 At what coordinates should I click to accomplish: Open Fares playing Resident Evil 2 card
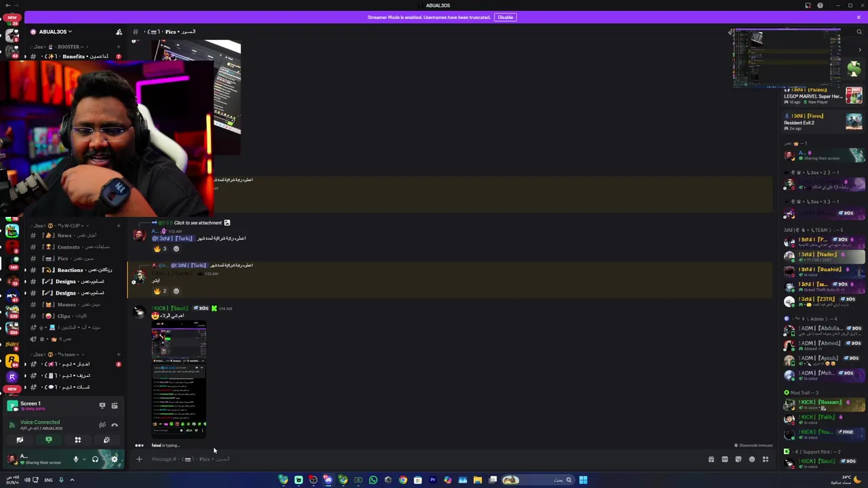point(823,121)
